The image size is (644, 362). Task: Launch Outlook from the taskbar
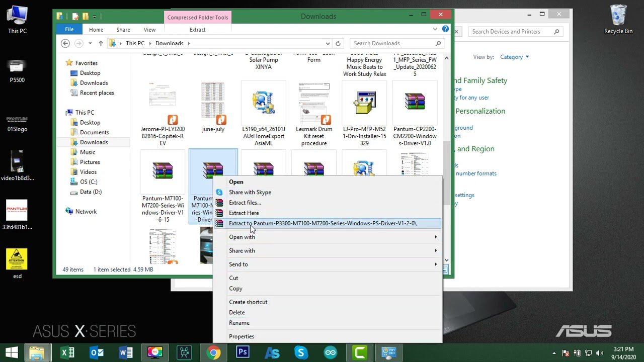click(97, 352)
